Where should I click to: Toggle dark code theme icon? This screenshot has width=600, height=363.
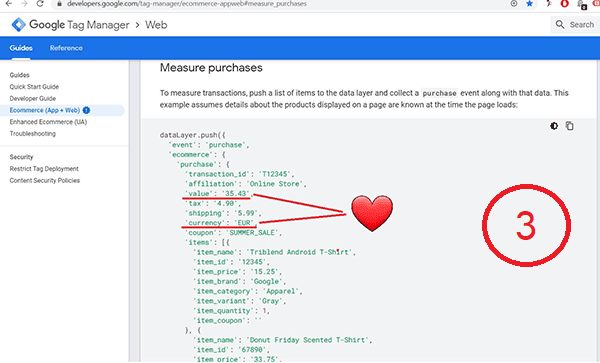(554, 126)
